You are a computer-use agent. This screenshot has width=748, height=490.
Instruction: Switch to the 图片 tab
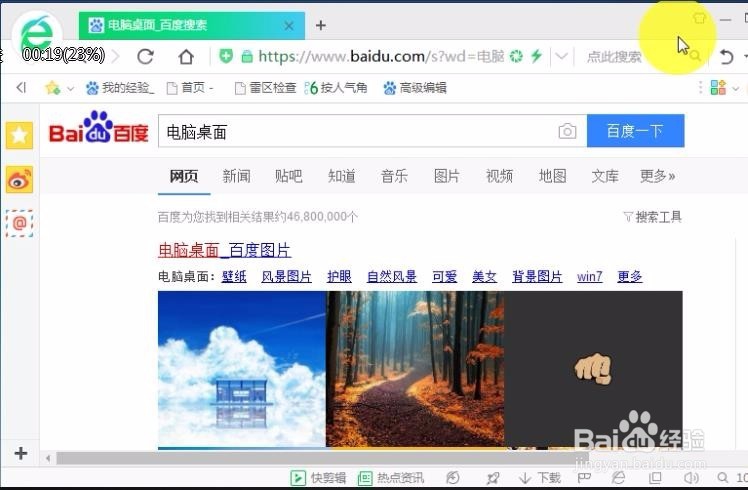click(447, 176)
